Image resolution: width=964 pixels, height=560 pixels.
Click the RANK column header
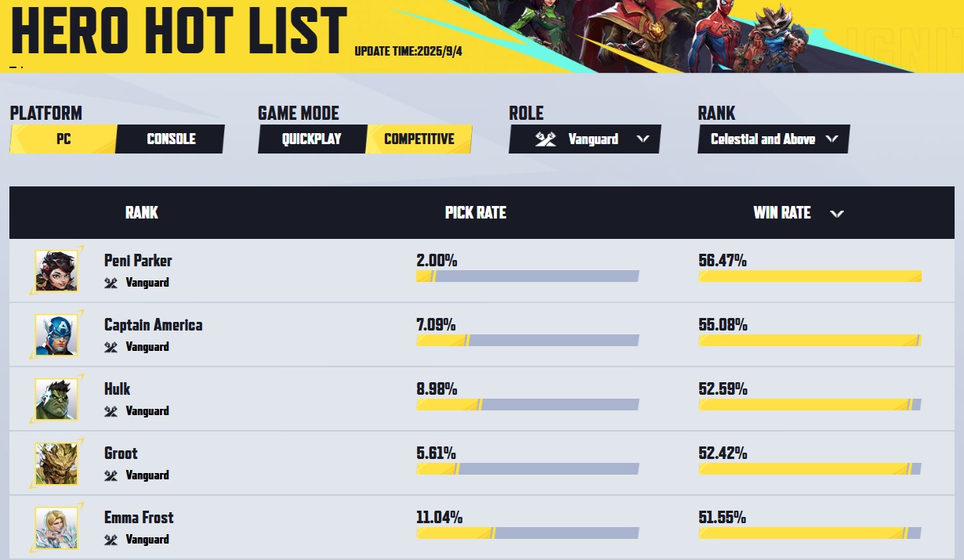[142, 213]
